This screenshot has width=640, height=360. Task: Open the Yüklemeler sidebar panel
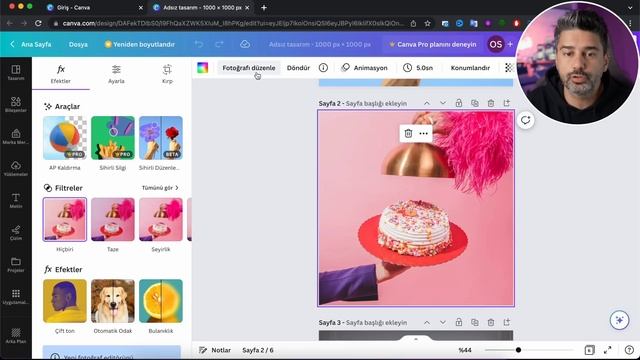click(16, 169)
